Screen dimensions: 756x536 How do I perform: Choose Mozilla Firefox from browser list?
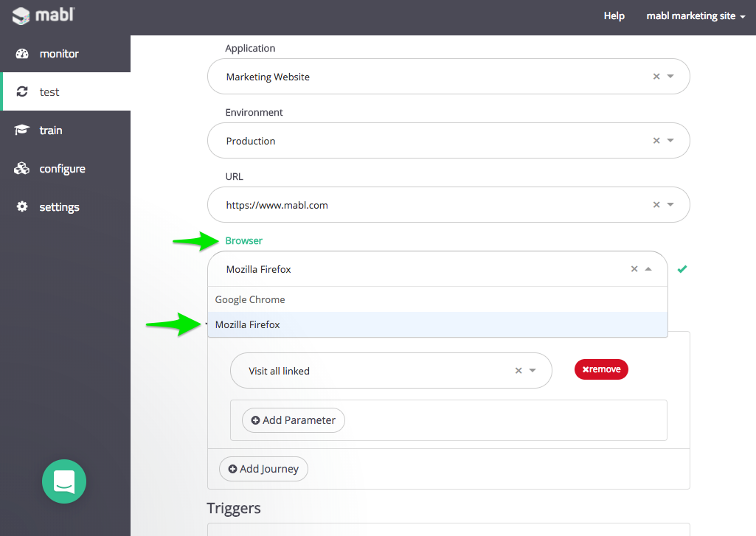point(437,324)
